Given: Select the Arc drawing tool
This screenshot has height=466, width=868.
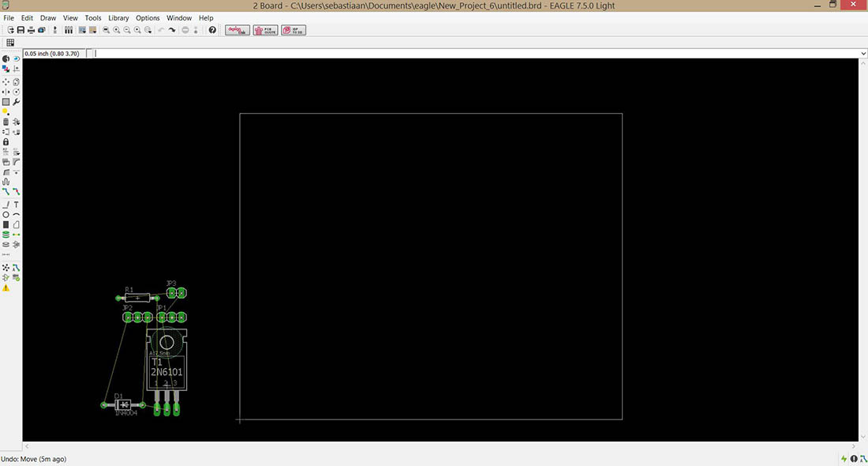Looking at the screenshot, I should [x=16, y=214].
